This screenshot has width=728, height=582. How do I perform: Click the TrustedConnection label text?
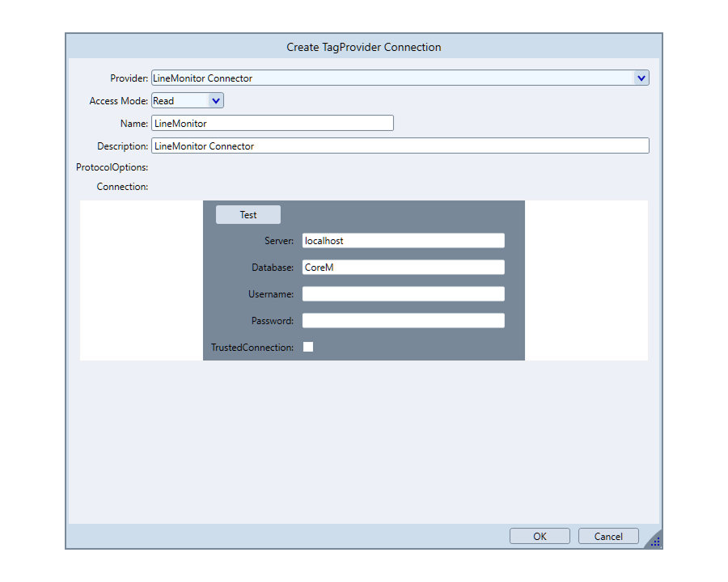(x=252, y=348)
